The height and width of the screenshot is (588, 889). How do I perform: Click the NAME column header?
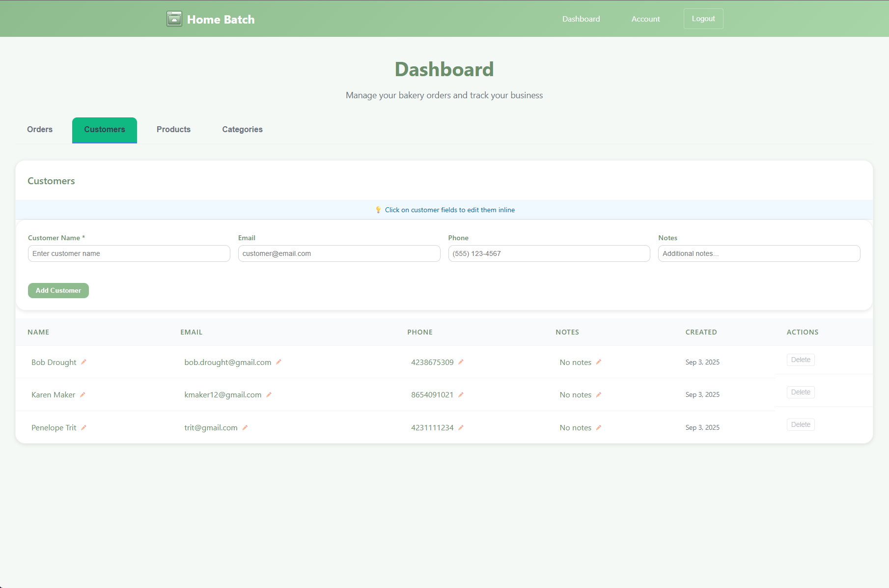click(38, 332)
